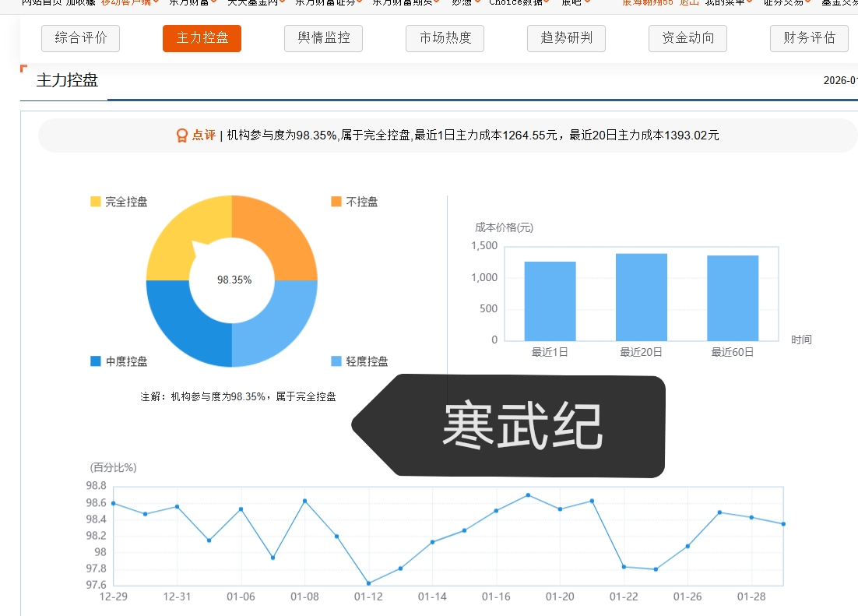
Task: Click the (百分比%) axis title
Action: pos(113,467)
